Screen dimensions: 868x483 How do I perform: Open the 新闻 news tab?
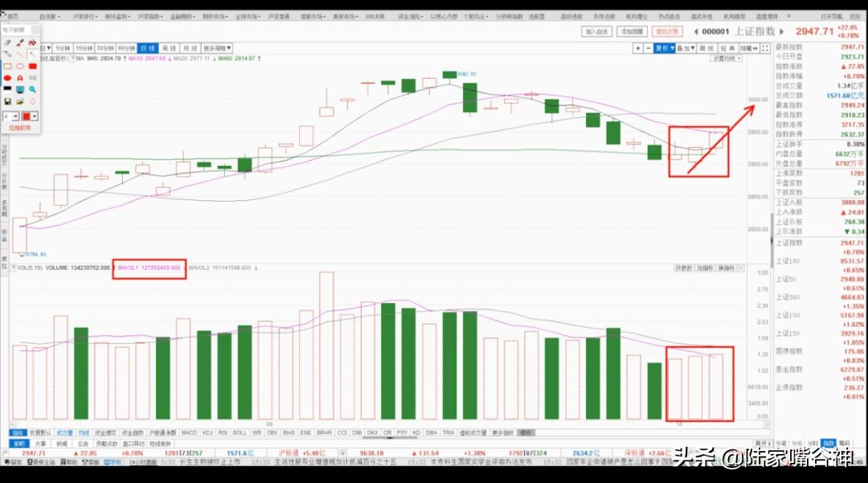[x=62, y=444]
